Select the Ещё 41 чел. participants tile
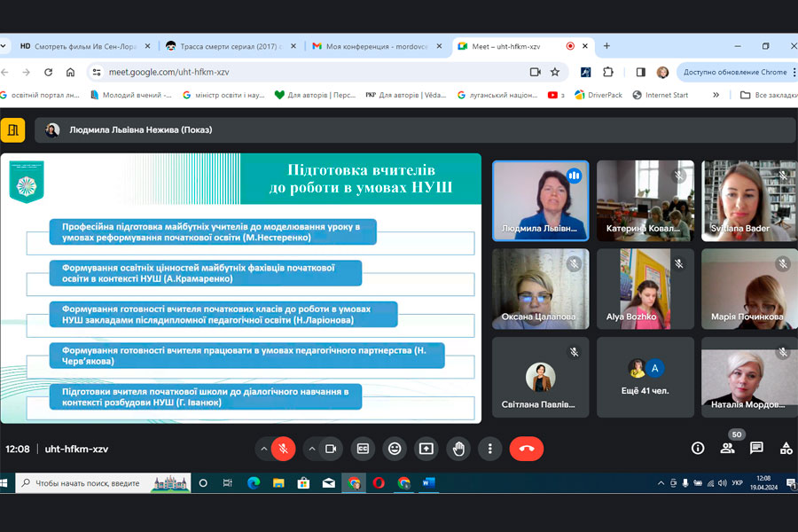 click(645, 377)
